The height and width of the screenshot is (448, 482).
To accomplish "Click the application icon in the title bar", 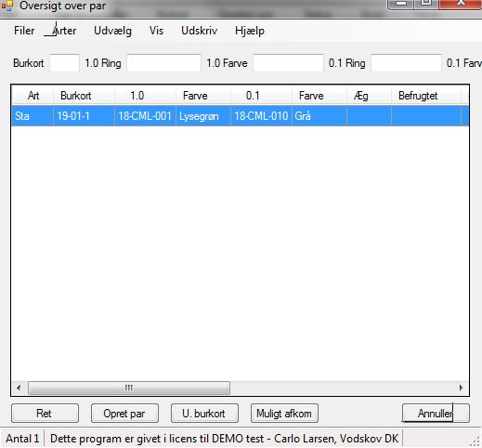I will point(7,6).
